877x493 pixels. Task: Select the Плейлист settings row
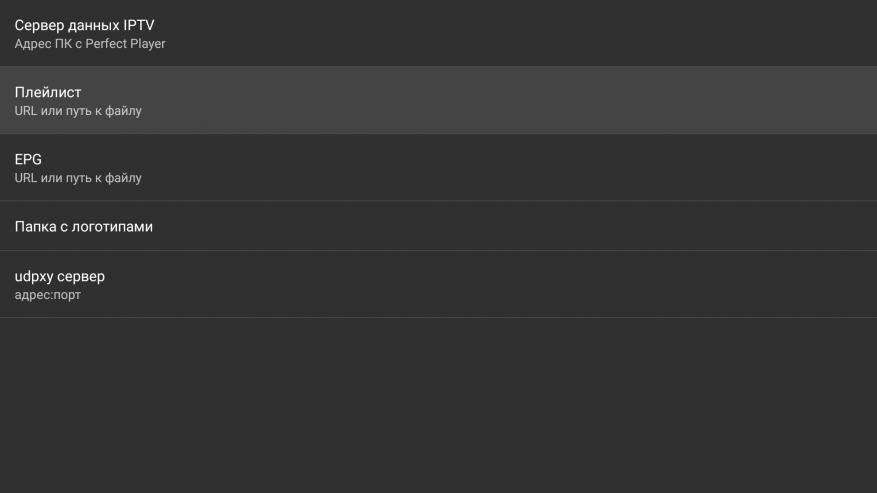click(x=438, y=101)
